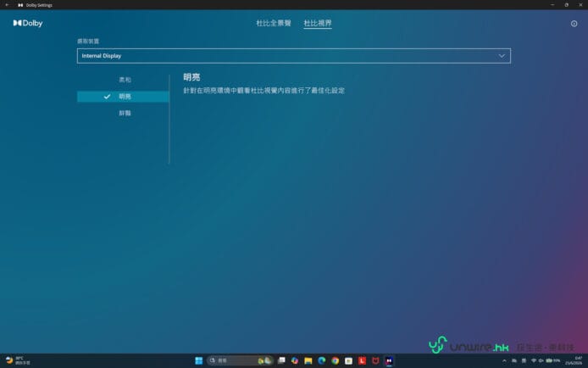Image resolution: width=588 pixels, height=368 pixels.
Task: Open the weather widget on taskbar
Action: (18, 360)
